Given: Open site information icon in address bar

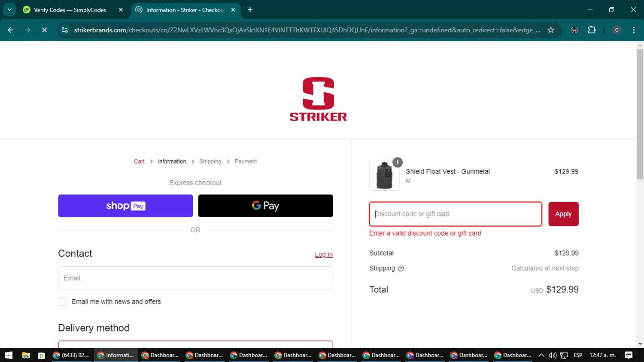Looking at the screenshot, I should click(x=65, y=30).
